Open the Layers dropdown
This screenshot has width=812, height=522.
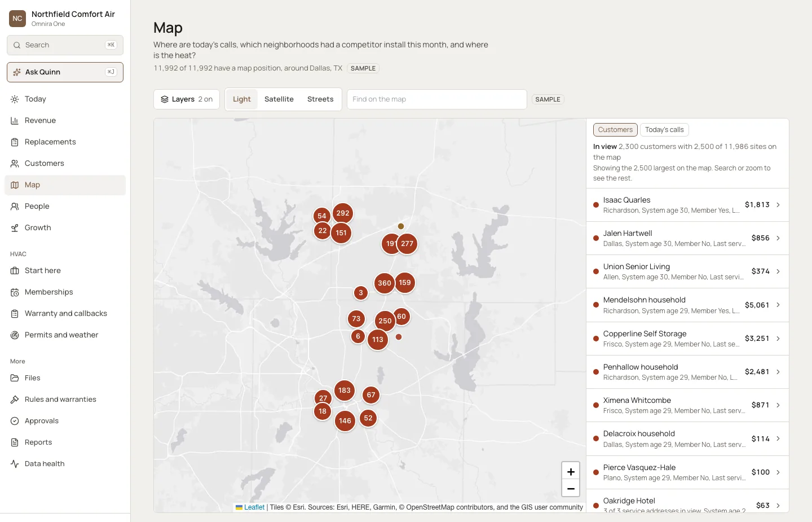point(187,99)
